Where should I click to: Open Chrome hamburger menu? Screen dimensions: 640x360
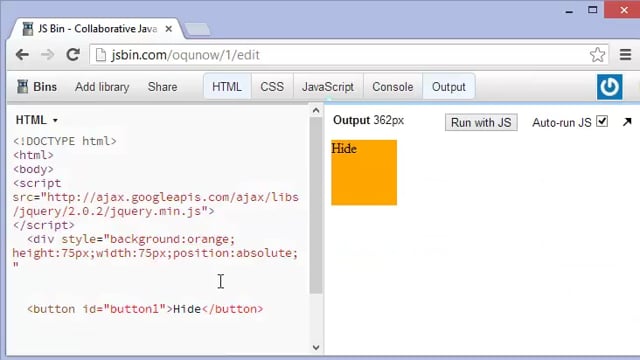[x=625, y=55]
